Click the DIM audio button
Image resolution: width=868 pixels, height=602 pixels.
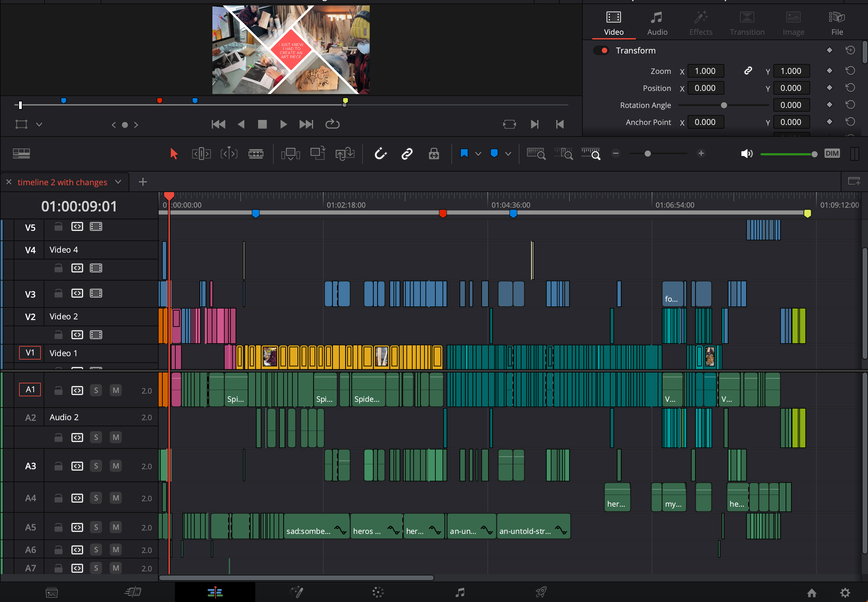[832, 154]
